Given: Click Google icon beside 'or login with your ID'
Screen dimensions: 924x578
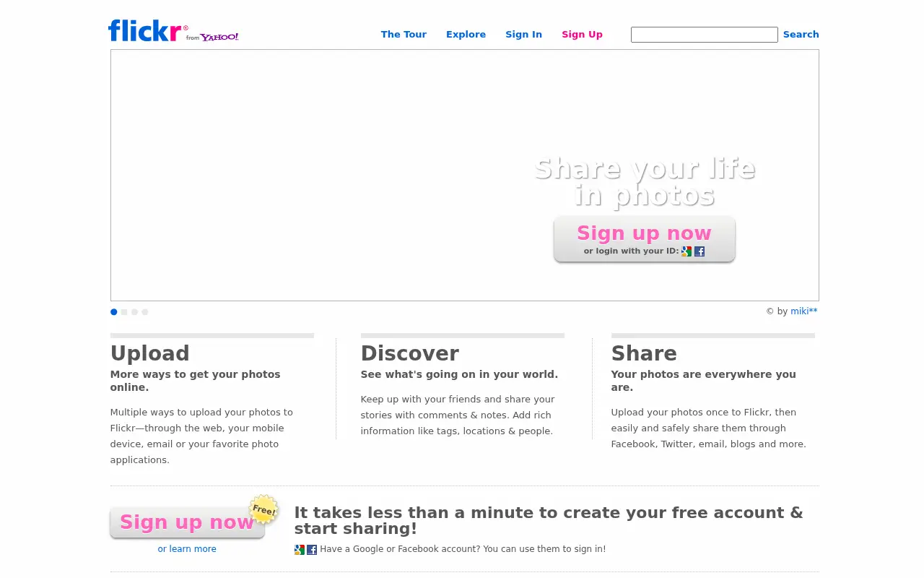Looking at the screenshot, I should (687, 251).
